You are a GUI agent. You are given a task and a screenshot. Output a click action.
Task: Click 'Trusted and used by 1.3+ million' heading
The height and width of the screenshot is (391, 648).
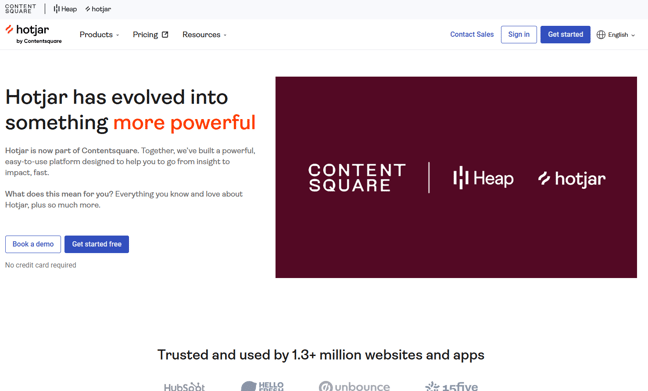click(x=321, y=355)
